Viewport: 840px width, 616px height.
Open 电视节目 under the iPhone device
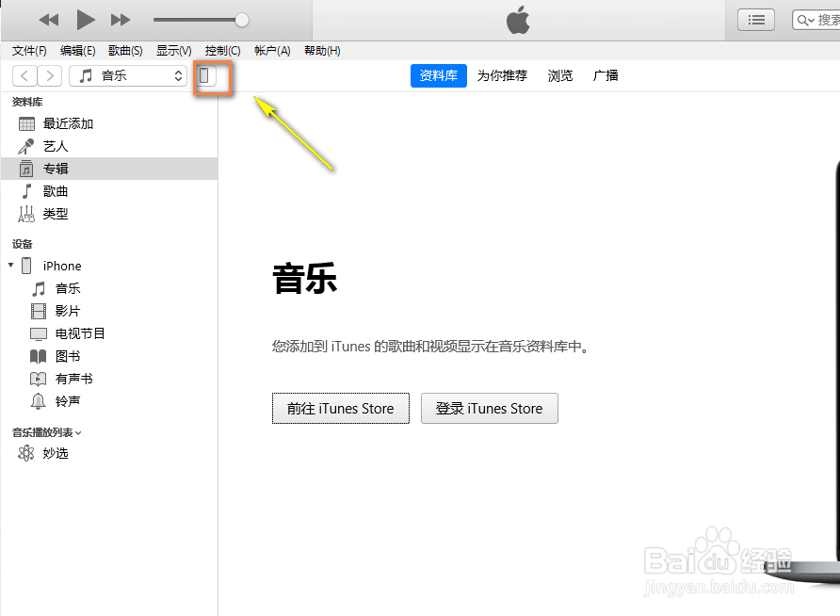click(x=109, y=333)
